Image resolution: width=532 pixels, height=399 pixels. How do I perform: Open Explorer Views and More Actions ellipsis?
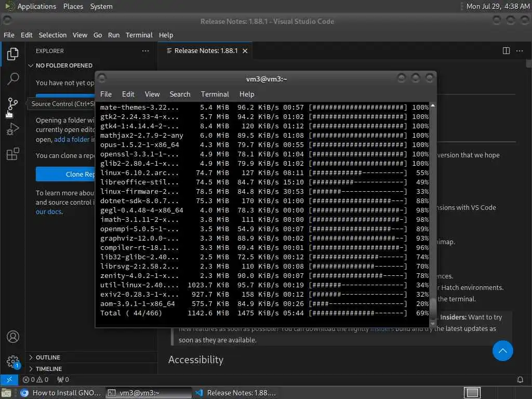tap(145, 51)
